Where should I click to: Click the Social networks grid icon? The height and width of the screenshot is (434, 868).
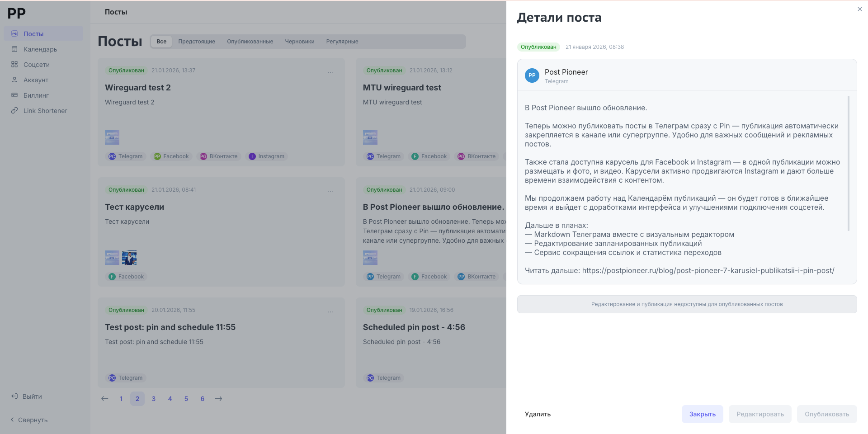coord(14,65)
